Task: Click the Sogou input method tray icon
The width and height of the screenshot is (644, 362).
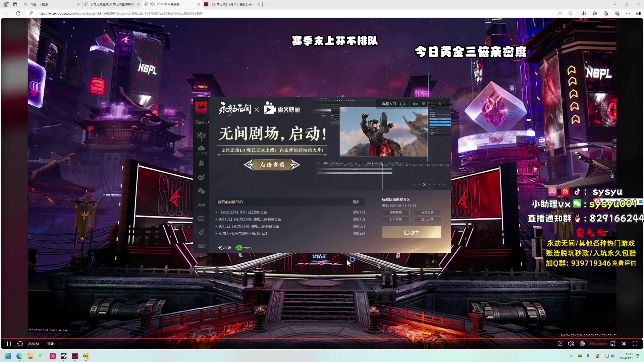Action: 597,356
